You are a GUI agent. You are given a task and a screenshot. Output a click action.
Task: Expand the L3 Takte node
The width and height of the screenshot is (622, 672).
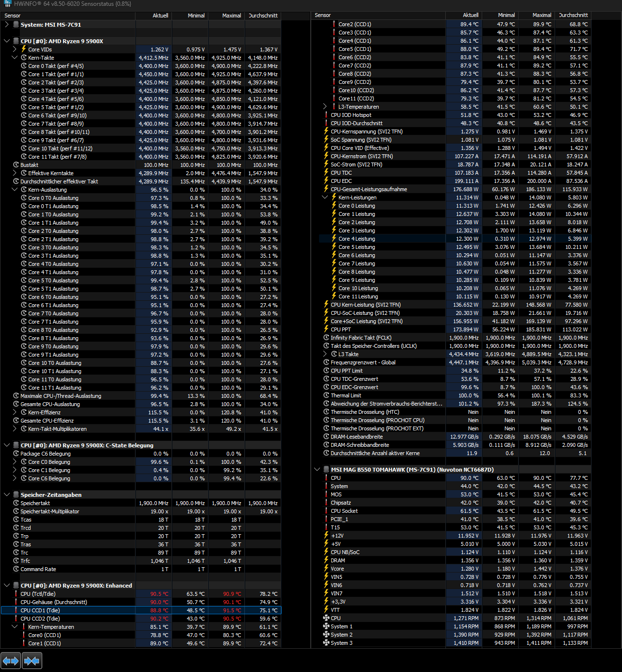pos(325,354)
